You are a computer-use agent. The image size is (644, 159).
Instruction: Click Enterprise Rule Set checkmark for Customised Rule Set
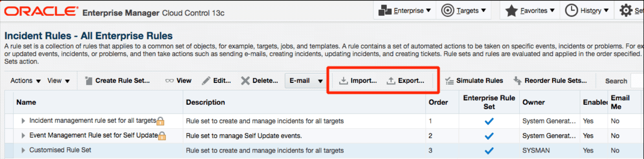489,150
